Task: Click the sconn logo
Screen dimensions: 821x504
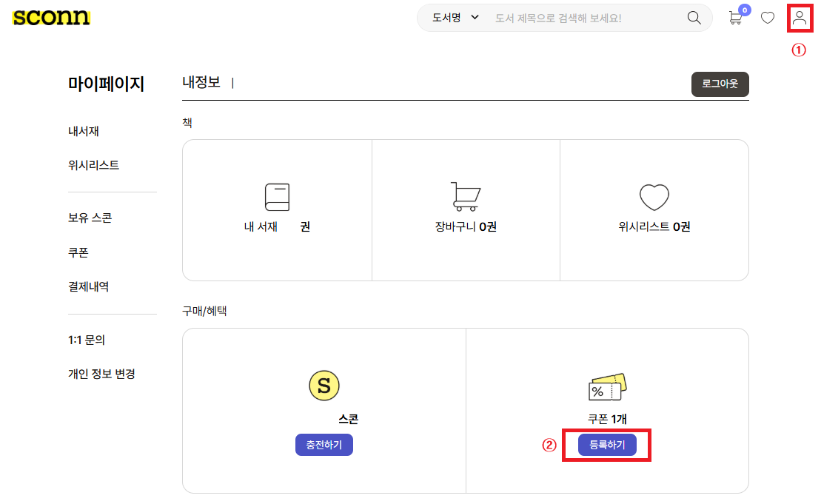Action: [x=51, y=18]
